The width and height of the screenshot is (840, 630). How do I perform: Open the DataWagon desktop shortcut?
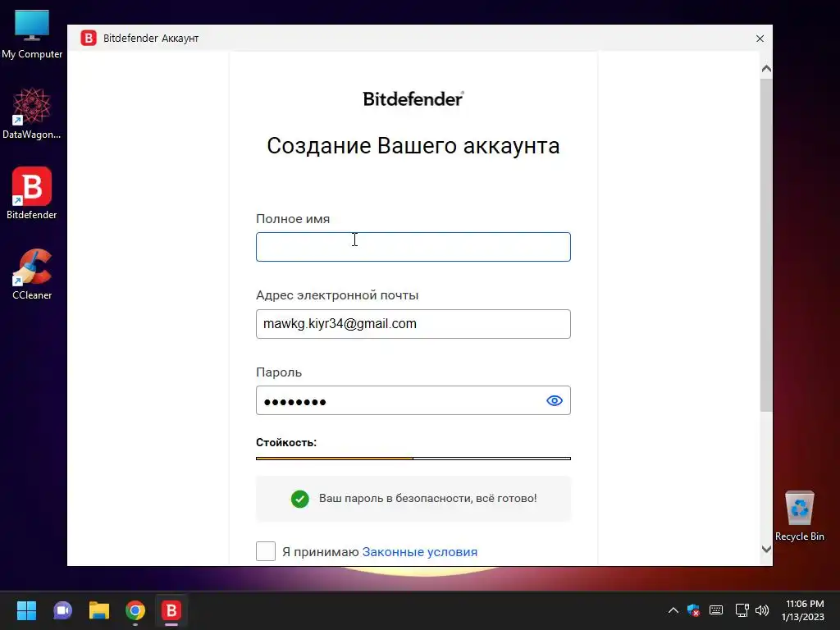(32, 113)
